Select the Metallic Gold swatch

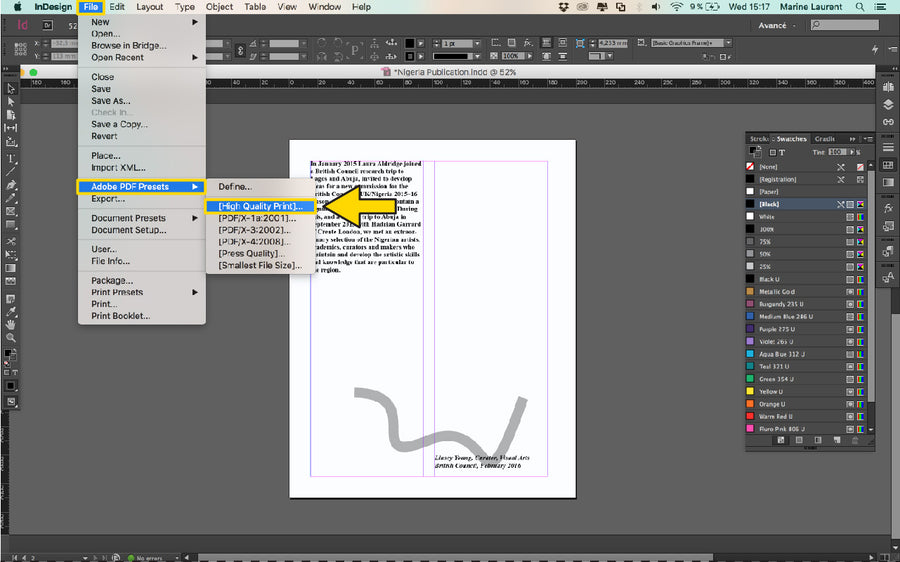(806, 292)
